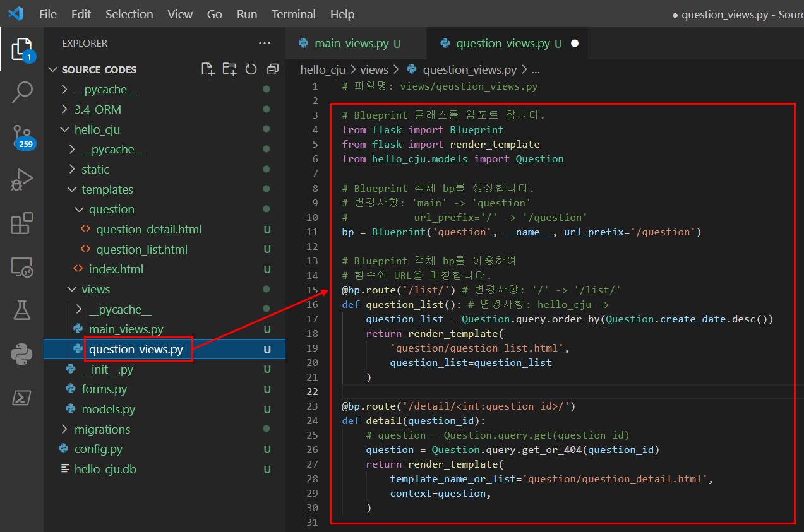This screenshot has width=804, height=532.
Task: Click the New File icon in explorer
Action: point(208,69)
